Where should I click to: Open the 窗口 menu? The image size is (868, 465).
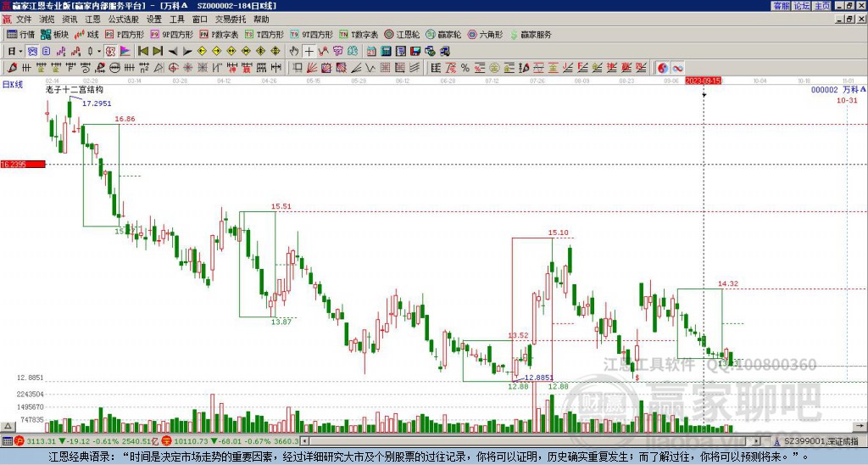(x=200, y=20)
